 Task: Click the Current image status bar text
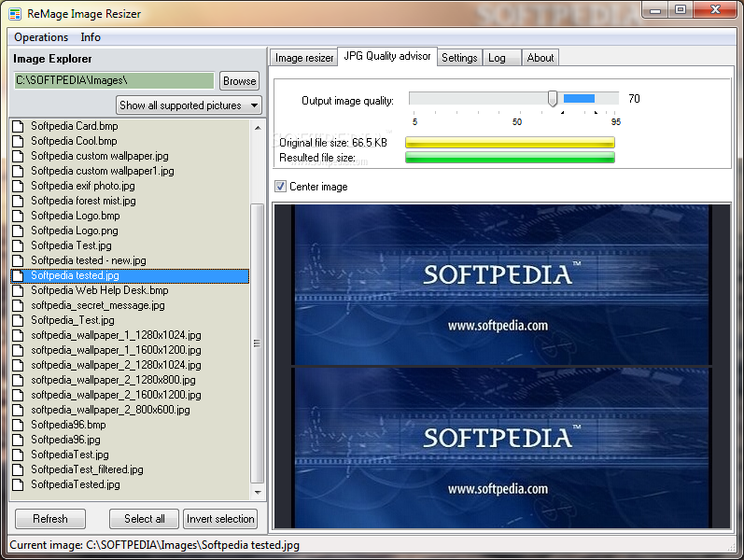click(x=155, y=545)
